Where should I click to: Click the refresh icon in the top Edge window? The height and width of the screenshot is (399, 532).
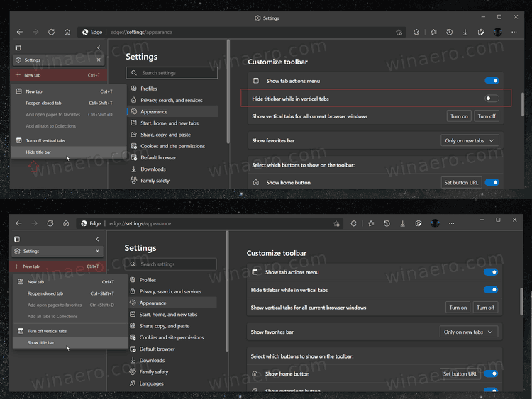[x=51, y=32]
